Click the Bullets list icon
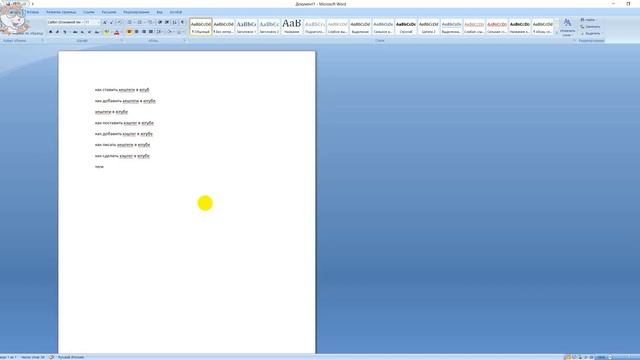640x360 pixels. click(130, 22)
